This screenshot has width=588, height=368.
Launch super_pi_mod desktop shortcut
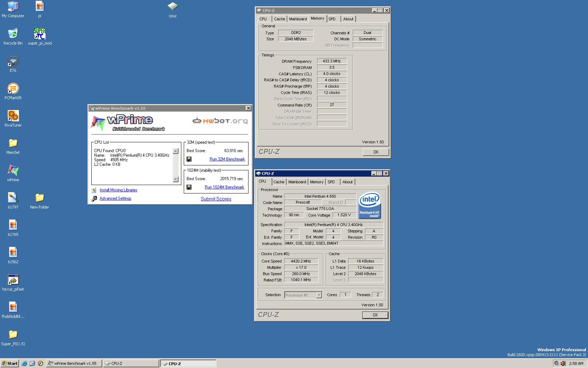40,36
